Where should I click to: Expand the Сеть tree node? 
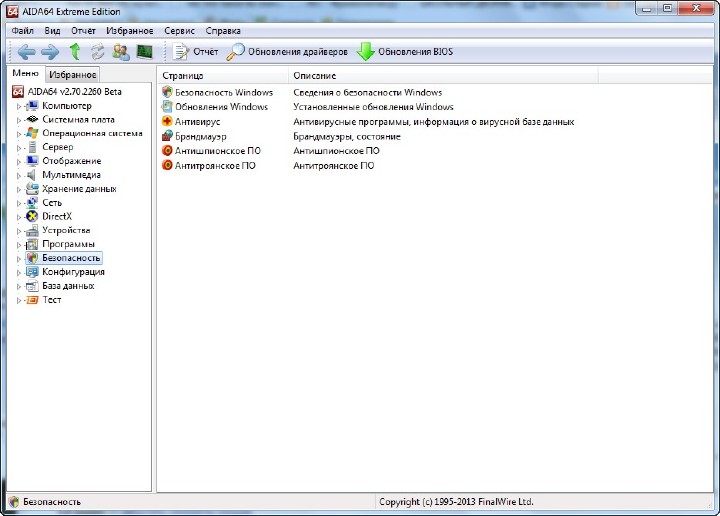[18, 203]
